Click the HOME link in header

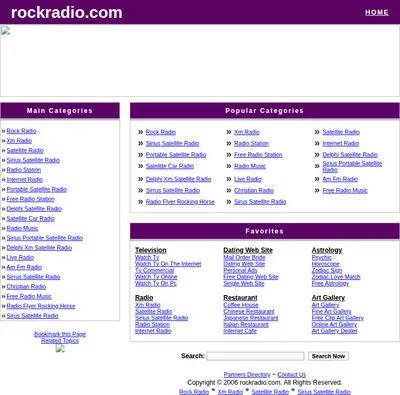coord(377,12)
